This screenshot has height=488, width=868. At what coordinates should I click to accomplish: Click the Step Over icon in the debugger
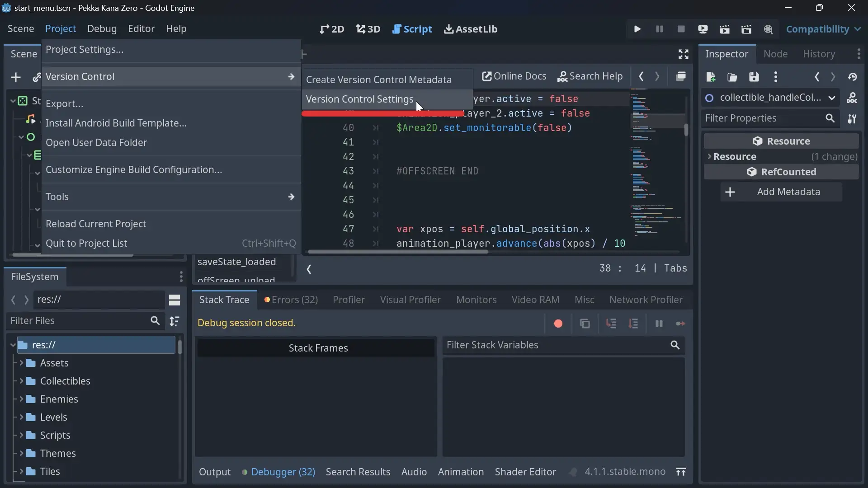click(634, 324)
